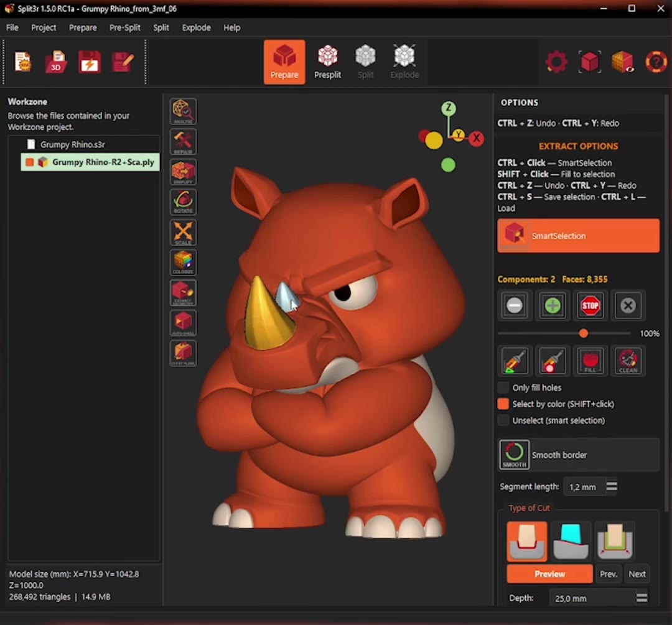Click the Prev. button

(x=609, y=574)
